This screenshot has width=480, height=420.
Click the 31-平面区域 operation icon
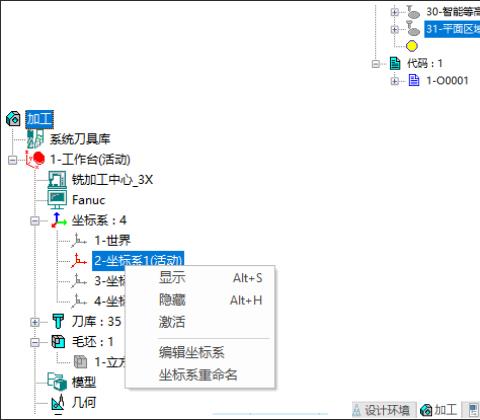[413, 29]
